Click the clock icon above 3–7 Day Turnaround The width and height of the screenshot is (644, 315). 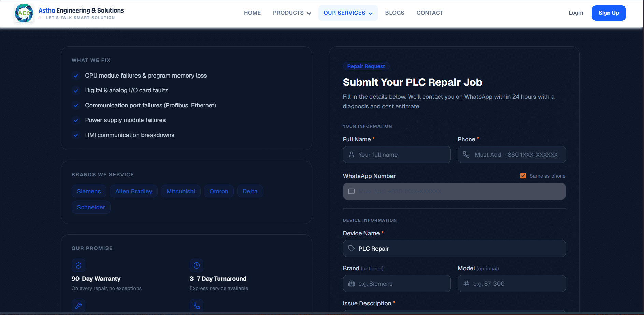coord(197,265)
